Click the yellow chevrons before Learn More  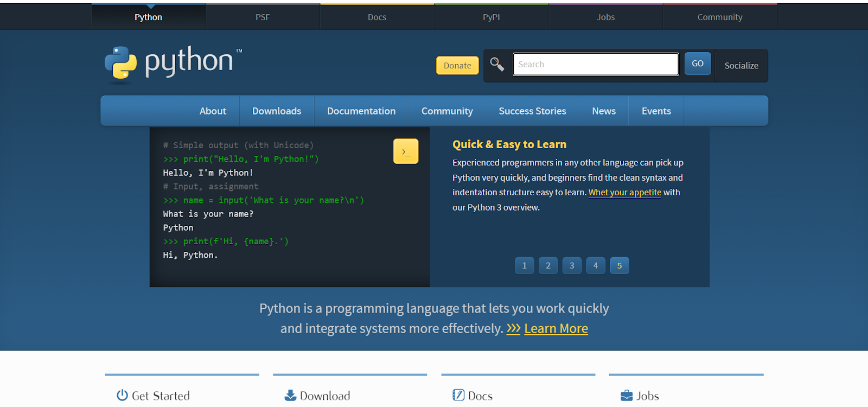[513, 328]
